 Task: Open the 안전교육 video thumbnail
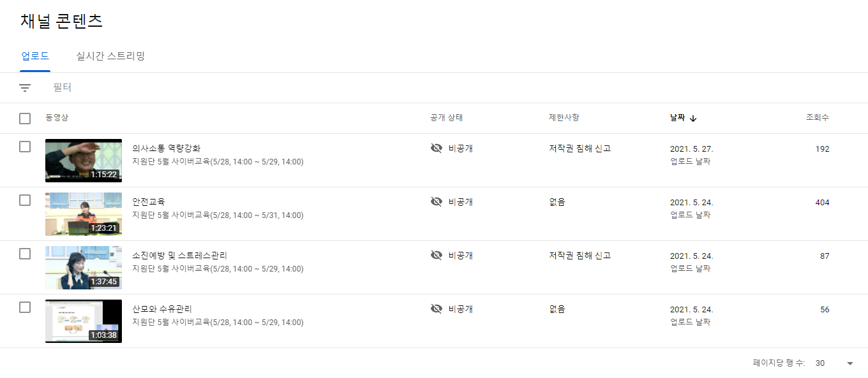click(84, 214)
